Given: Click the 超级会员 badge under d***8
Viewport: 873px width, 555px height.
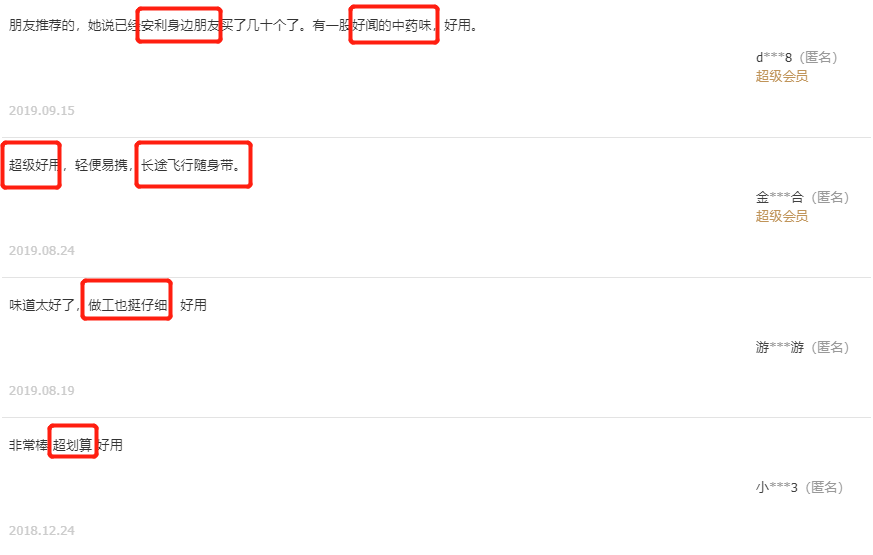Looking at the screenshot, I should click(x=781, y=76).
